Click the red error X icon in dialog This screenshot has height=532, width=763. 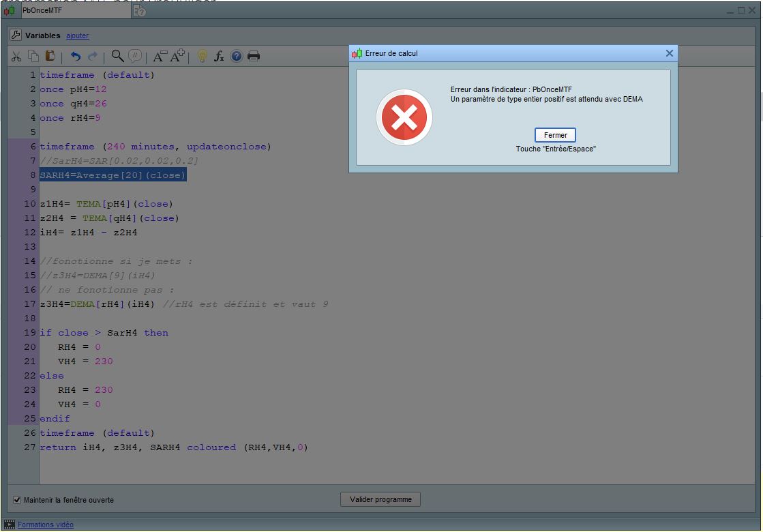click(404, 117)
